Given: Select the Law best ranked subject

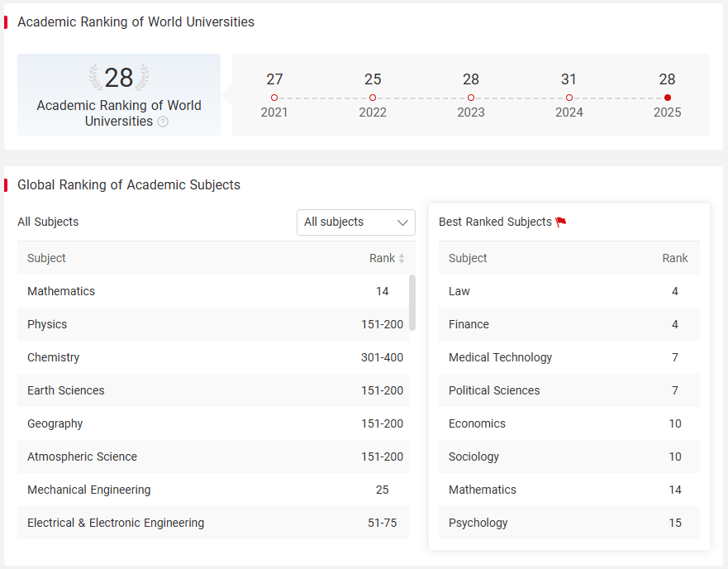Looking at the screenshot, I should pyautogui.click(x=569, y=291).
